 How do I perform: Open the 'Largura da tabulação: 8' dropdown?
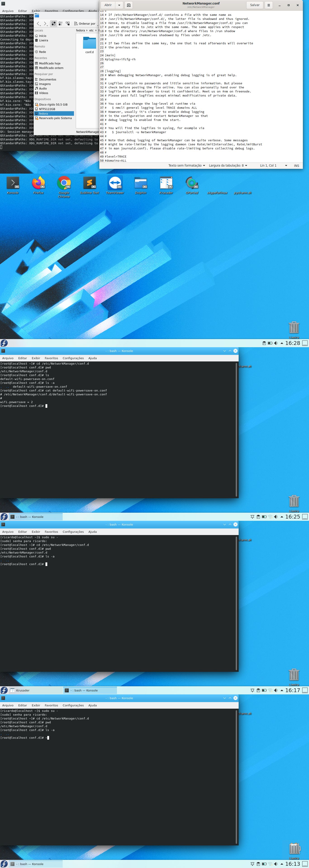[x=228, y=165]
